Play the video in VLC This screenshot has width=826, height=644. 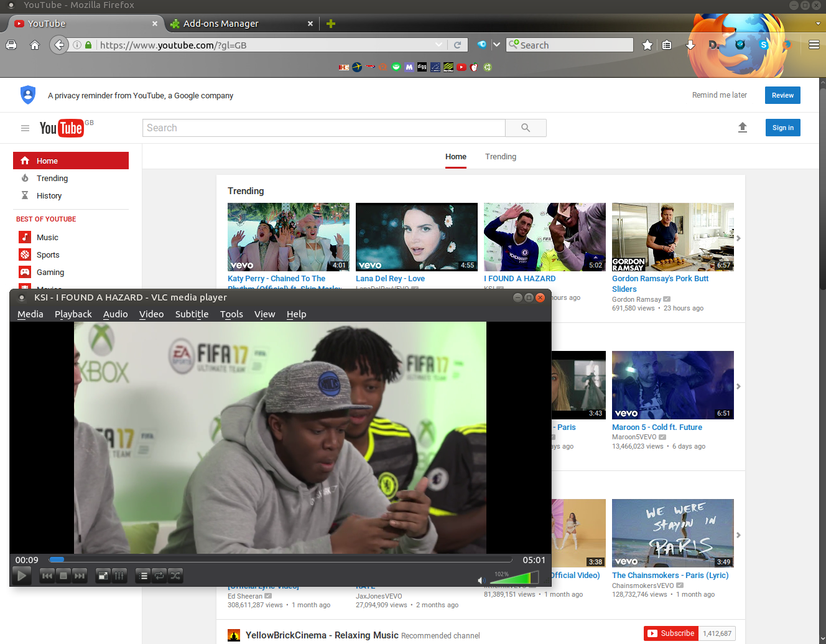pos(22,576)
